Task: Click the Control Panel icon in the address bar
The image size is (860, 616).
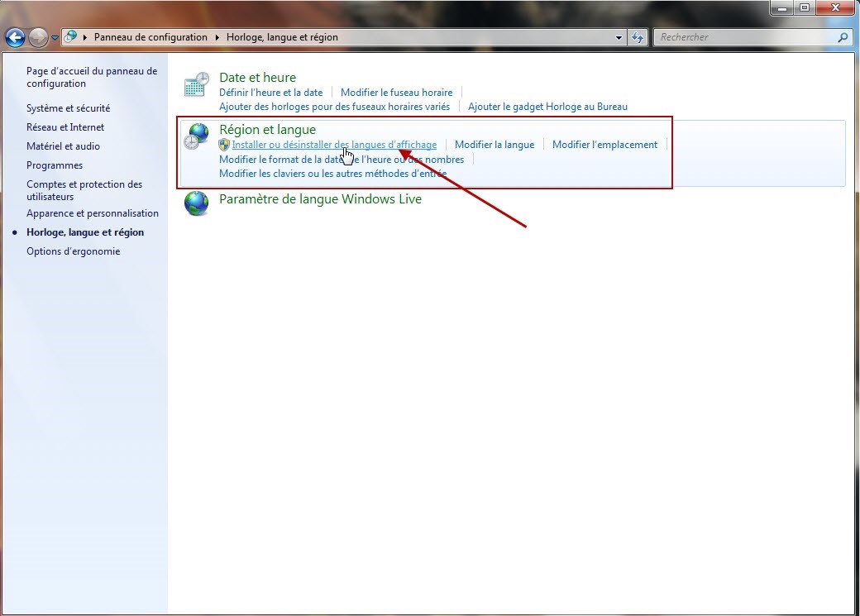Action: (x=71, y=36)
